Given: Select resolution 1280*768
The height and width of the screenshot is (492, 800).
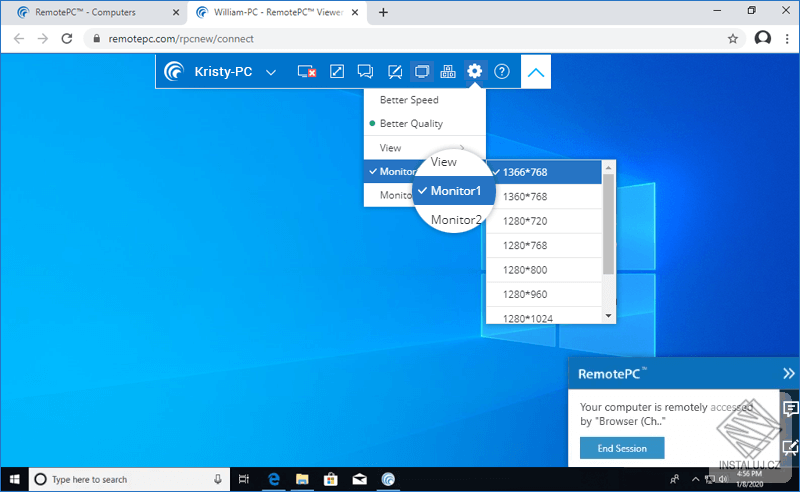Looking at the screenshot, I should [544, 245].
